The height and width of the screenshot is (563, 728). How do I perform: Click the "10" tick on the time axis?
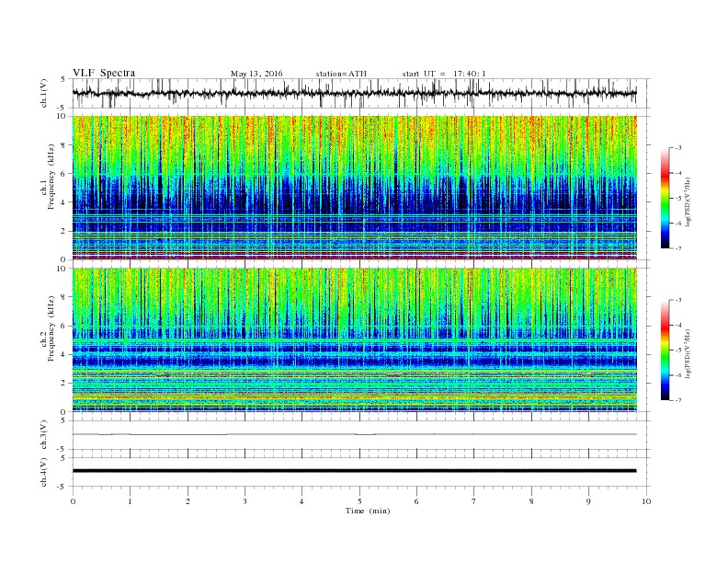coord(646,501)
